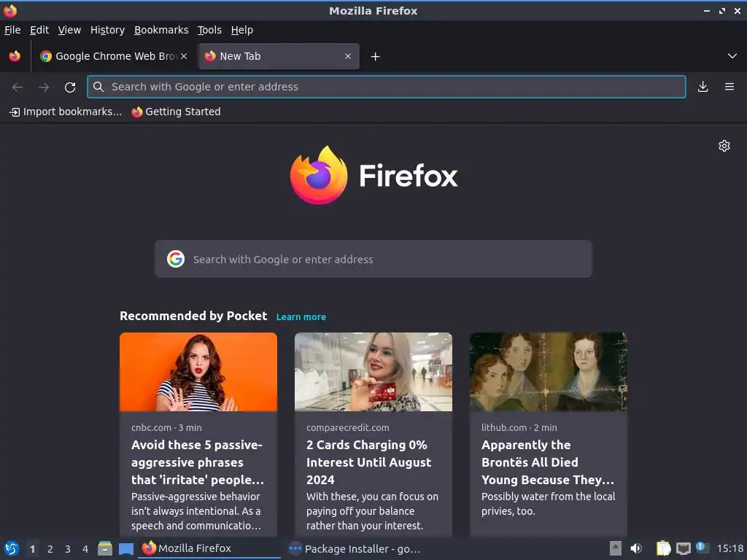Select Mozilla Firefox taskbar entry

point(209,548)
